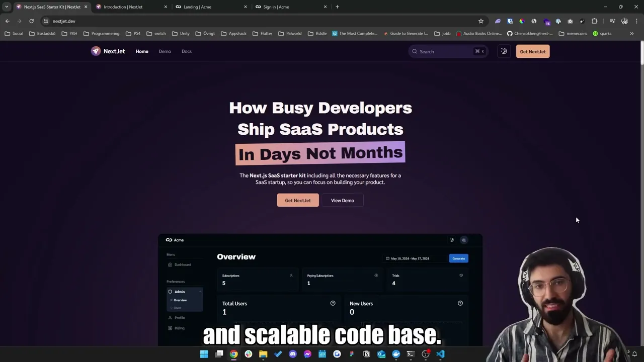644x362 pixels.
Task: Open the Chrome three-dot menu
Action: pyautogui.click(x=636, y=21)
